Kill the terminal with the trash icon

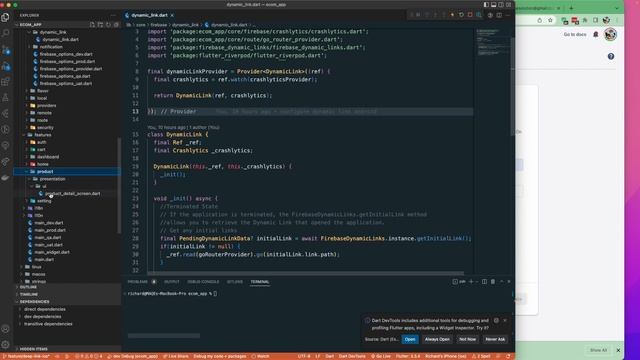(x=493, y=282)
